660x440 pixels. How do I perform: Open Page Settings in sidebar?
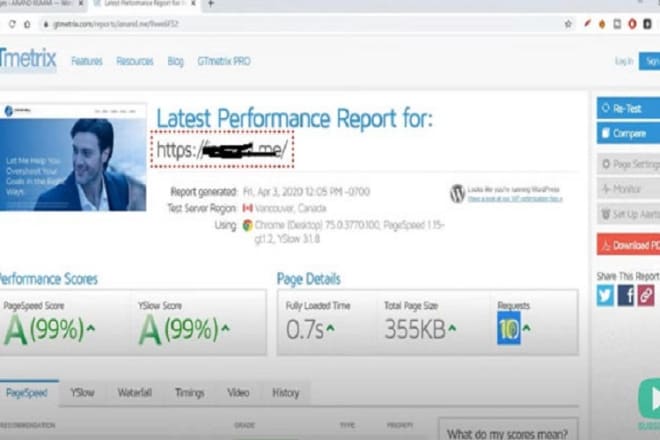[628, 164]
